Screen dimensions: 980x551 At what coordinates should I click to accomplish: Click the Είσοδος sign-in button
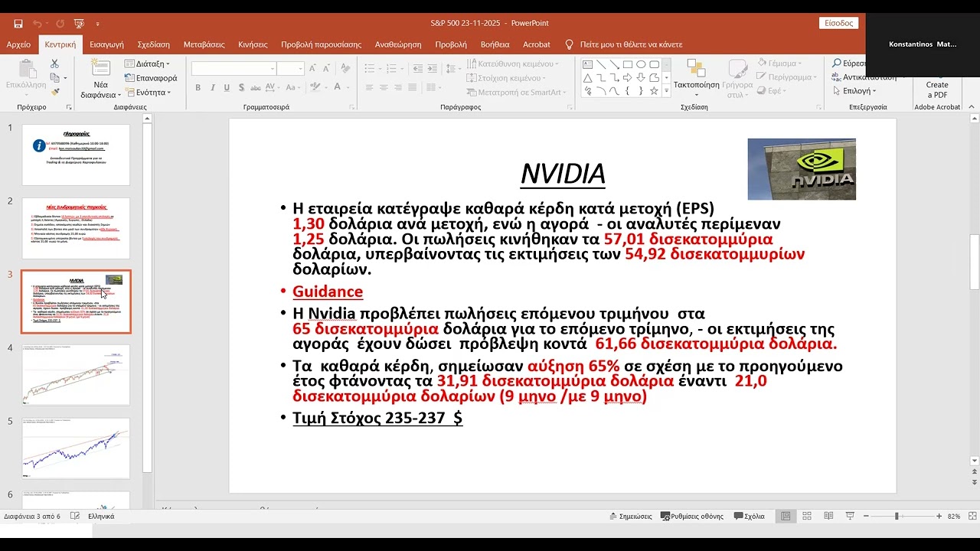tap(838, 24)
